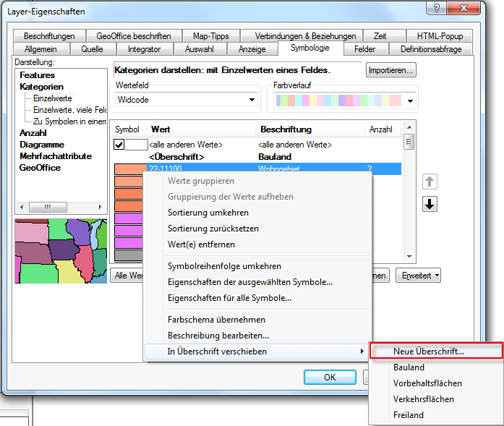Open the Farbverlauf color ramp dropdown

(x=343, y=101)
